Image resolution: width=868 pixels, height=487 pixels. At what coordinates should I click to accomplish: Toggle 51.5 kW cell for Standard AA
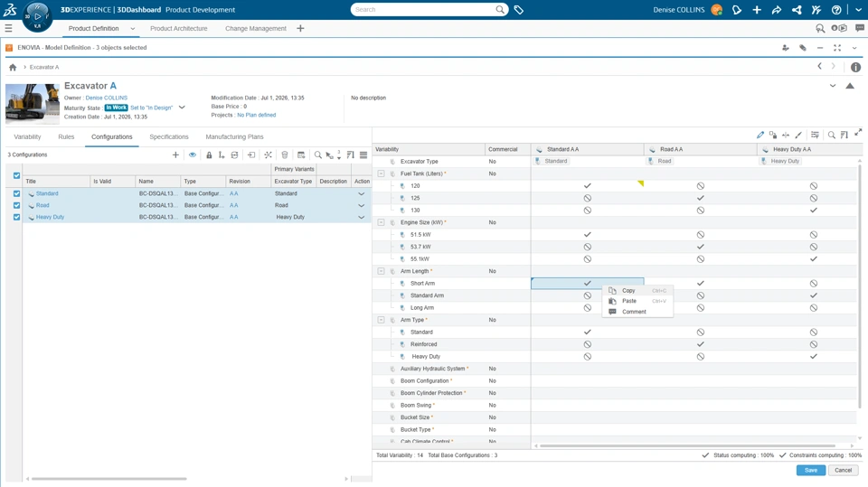click(588, 235)
